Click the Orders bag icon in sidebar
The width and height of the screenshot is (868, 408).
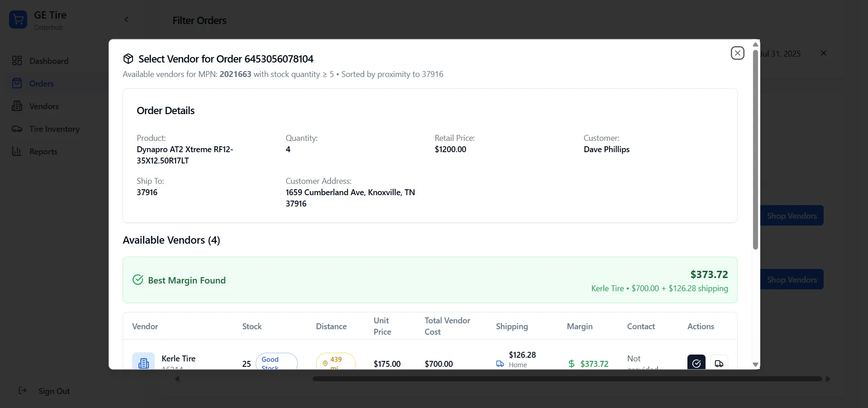17,83
